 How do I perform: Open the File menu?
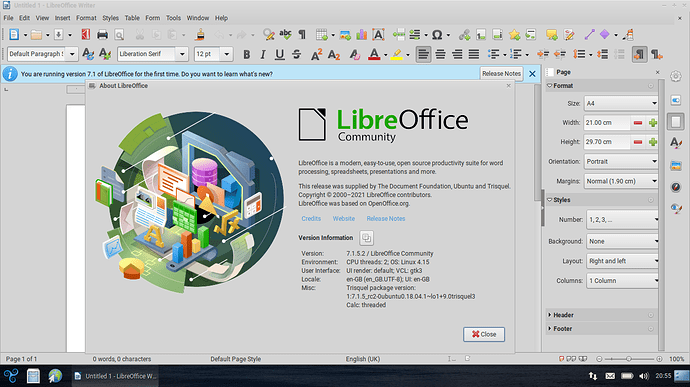8,18
